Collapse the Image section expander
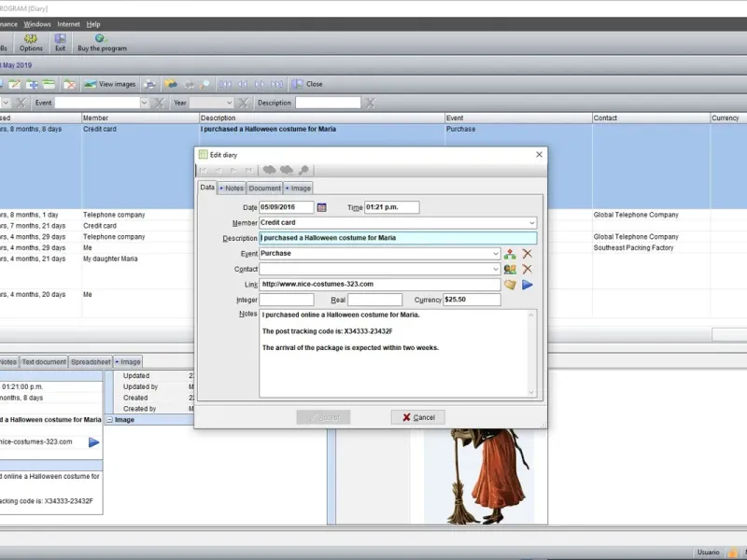Image resolution: width=747 pixels, height=560 pixels. (x=109, y=420)
